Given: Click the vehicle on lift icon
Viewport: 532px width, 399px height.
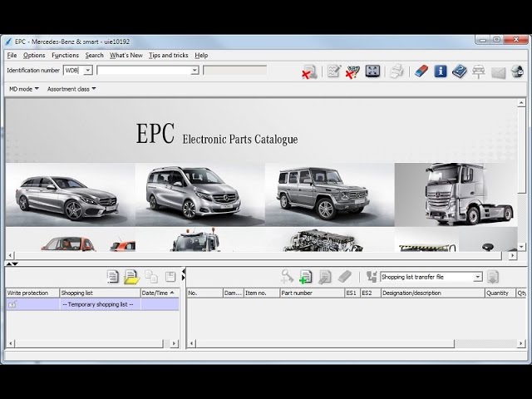Looking at the screenshot, I should [x=479, y=71].
